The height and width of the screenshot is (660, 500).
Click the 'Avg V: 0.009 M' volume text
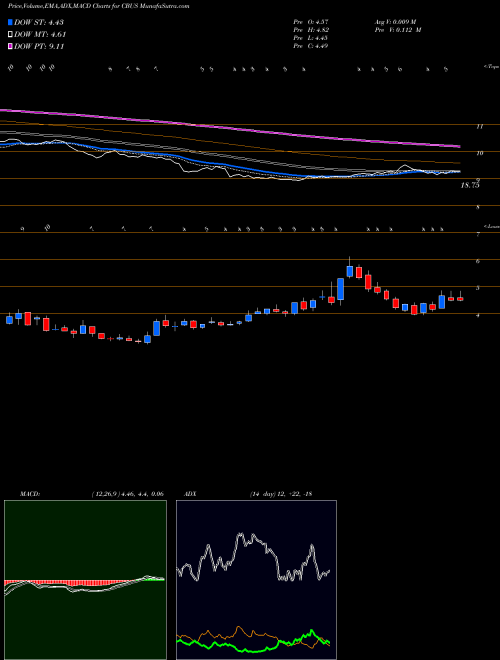[396, 21]
